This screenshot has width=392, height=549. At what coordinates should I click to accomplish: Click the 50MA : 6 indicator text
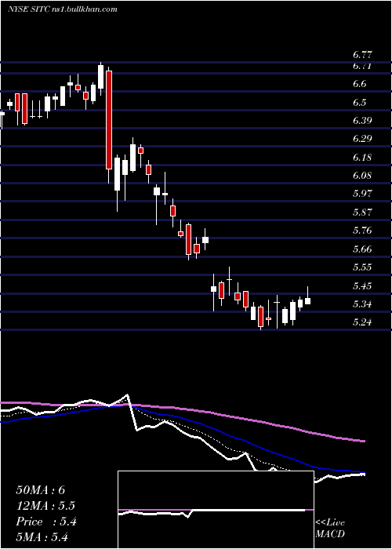click(x=41, y=490)
